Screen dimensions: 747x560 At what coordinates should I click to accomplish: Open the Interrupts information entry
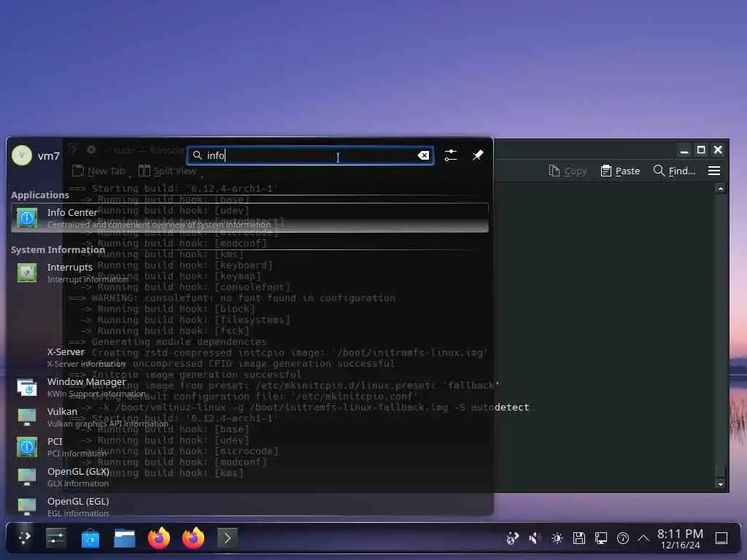pyautogui.click(x=249, y=273)
